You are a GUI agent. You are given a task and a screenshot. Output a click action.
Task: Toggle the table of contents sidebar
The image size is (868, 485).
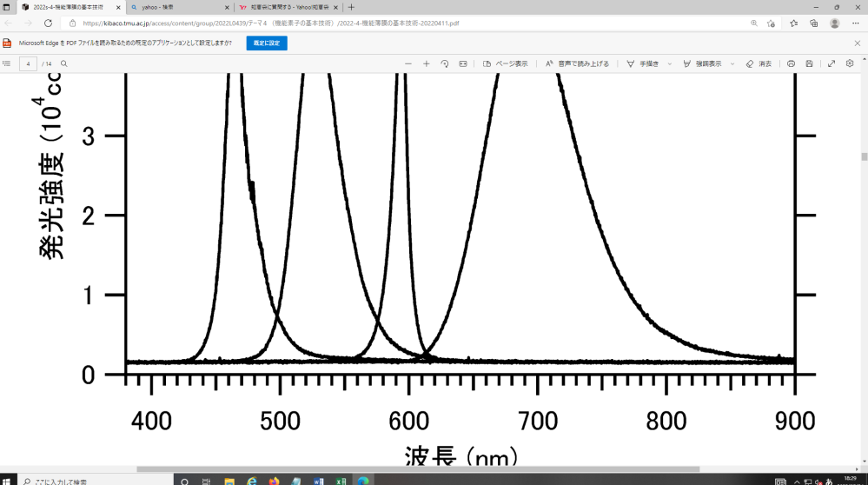pyautogui.click(x=7, y=63)
